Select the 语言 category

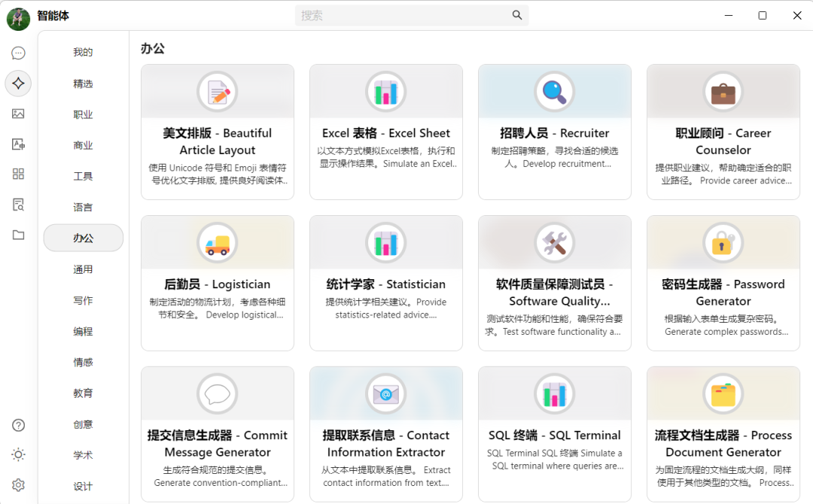pyautogui.click(x=83, y=207)
